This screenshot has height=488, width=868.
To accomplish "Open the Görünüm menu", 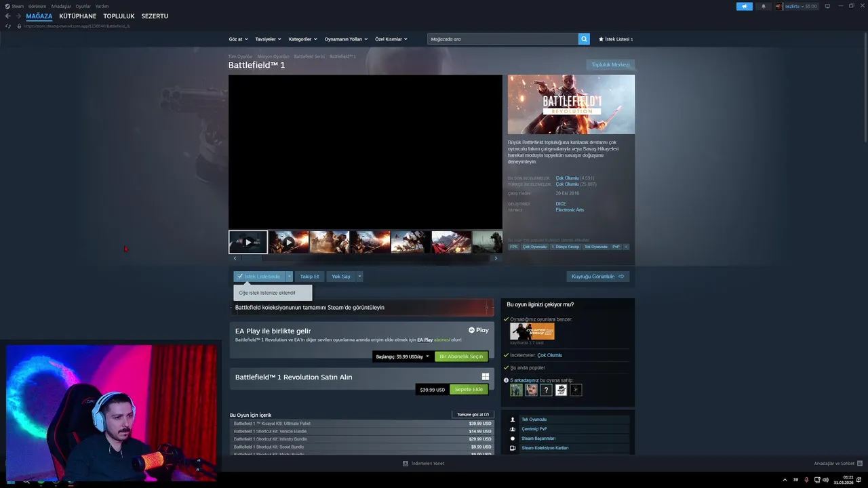I will point(37,6).
